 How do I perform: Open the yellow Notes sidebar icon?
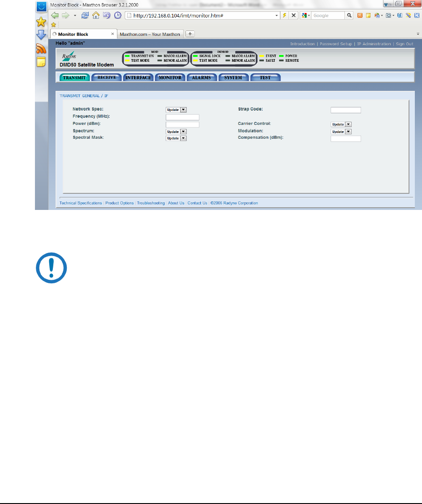click(x=41, y=61)
